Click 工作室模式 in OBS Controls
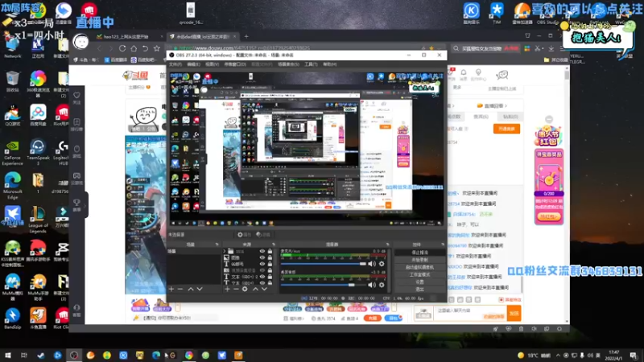The image size is (644, 362). [419, 274]
